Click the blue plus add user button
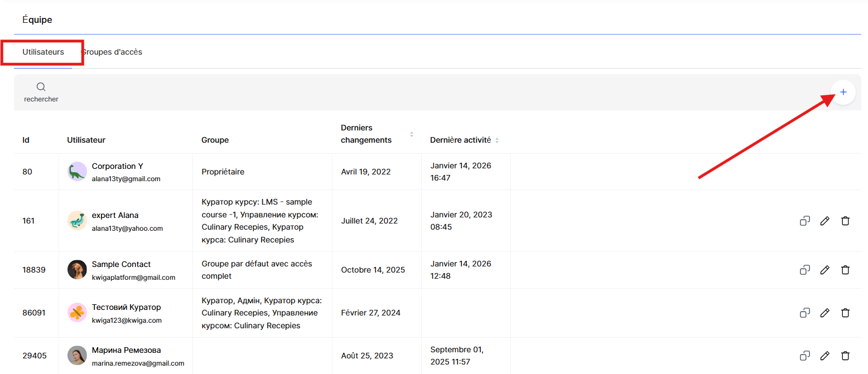The image size is (868, 374). pyautogui.click(x=843, y=92)
